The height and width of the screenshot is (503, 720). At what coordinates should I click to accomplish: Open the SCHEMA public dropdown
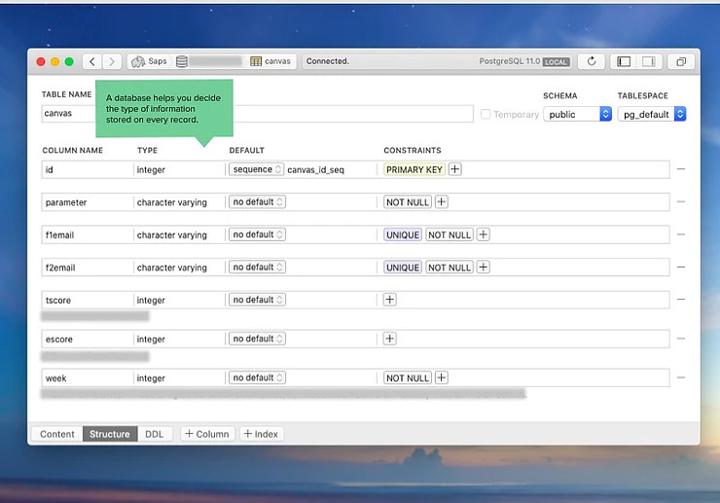pyautogui.click(x=577, y=114)
